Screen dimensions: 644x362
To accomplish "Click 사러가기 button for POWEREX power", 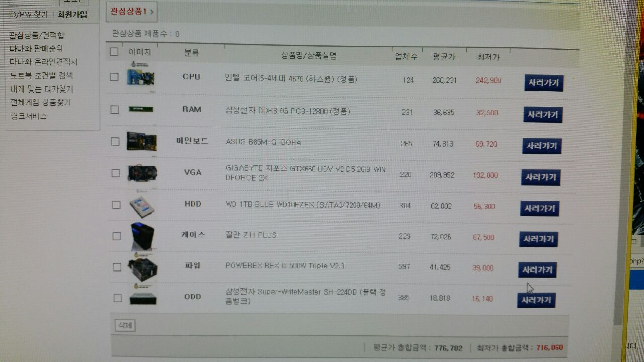I will [x=537, y=270].
